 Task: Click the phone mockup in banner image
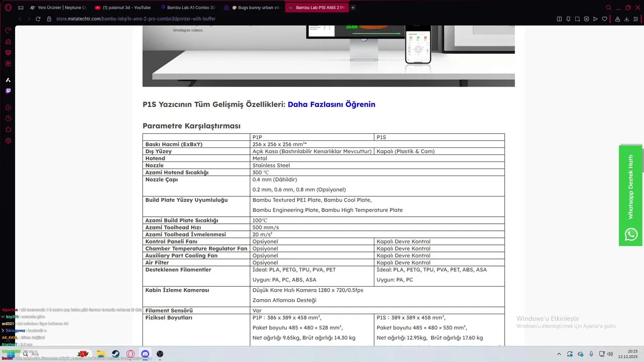(x=418, y=45)
